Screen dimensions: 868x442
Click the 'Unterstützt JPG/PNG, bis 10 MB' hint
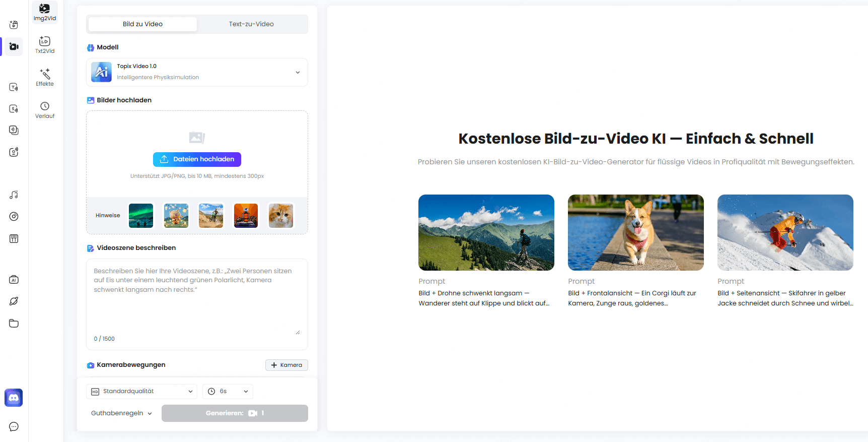[x=197, y=176]
